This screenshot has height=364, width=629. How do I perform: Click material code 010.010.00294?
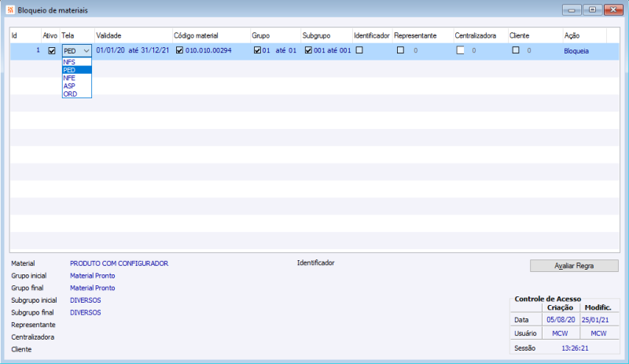pos(208,50)
